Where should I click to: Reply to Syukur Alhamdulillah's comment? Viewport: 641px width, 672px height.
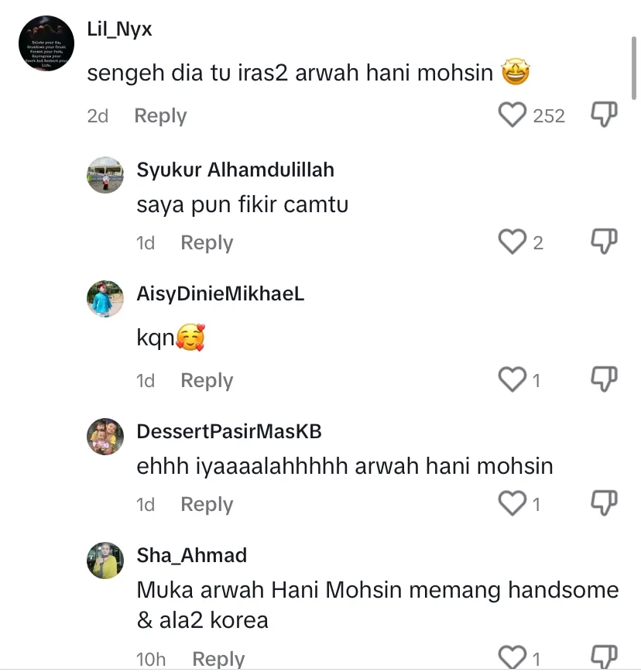point(207,243)
